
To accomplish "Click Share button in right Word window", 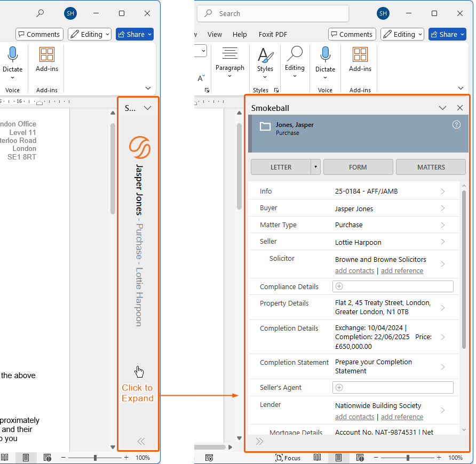I will 448,34.
